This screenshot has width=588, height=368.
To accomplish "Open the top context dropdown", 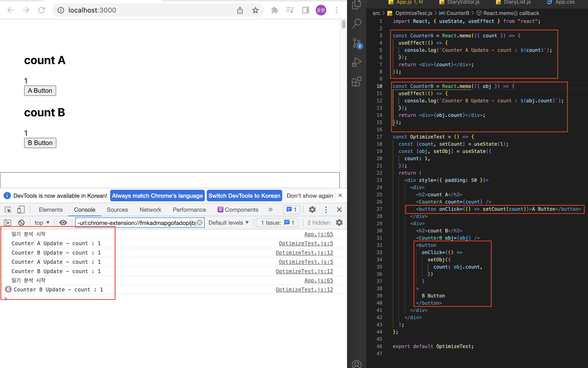I will [x=42, y=223].
